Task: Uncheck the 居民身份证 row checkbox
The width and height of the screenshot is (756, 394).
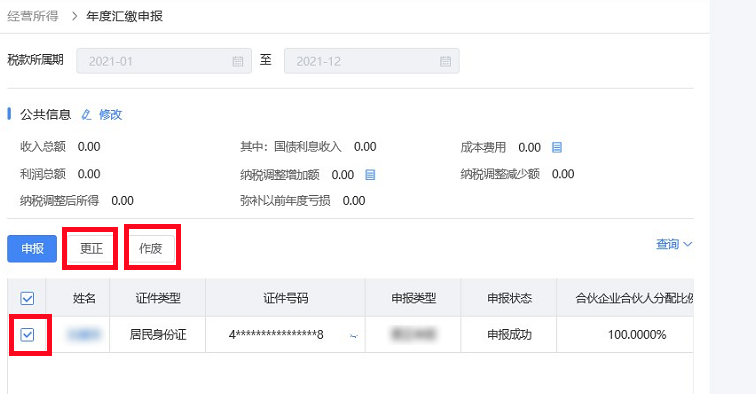Action: (x=27, y=335)
